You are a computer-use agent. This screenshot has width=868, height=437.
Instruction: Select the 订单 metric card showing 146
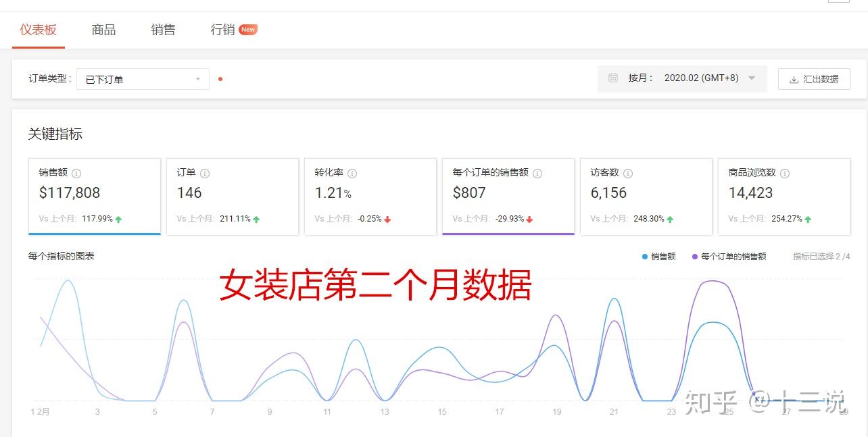click(233, 197)
